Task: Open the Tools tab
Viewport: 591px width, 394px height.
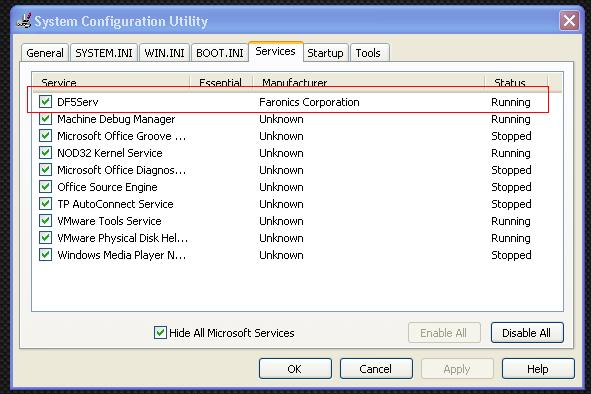Action: coord(368,53)
